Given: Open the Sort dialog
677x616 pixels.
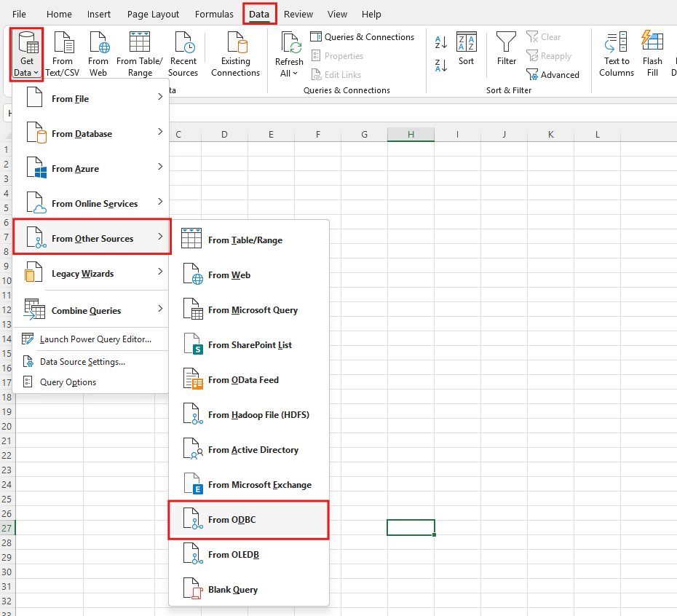Looking at the screenshot, I should [467, 48].
